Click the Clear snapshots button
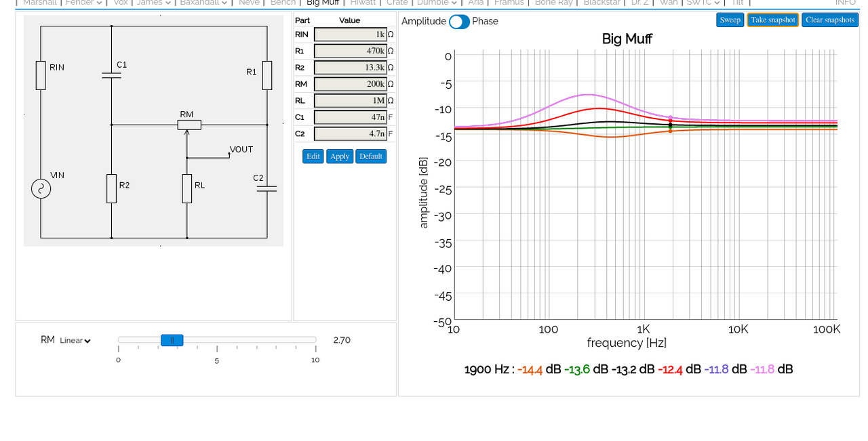868x441 pixels. tap(829, 20)
